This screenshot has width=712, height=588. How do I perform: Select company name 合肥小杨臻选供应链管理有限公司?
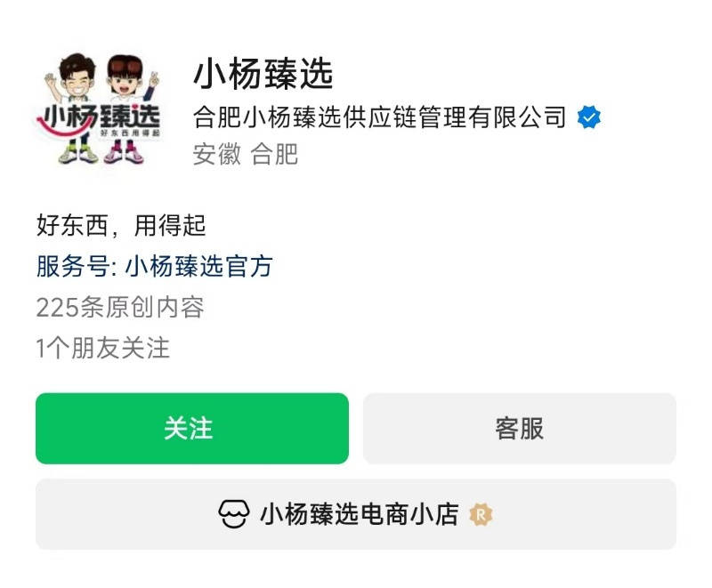point(380,117)
